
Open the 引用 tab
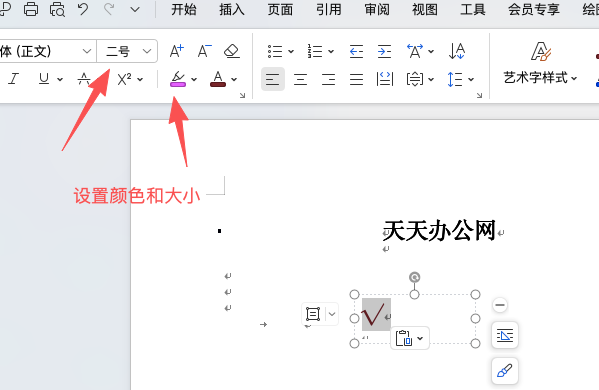click(329, 10)
